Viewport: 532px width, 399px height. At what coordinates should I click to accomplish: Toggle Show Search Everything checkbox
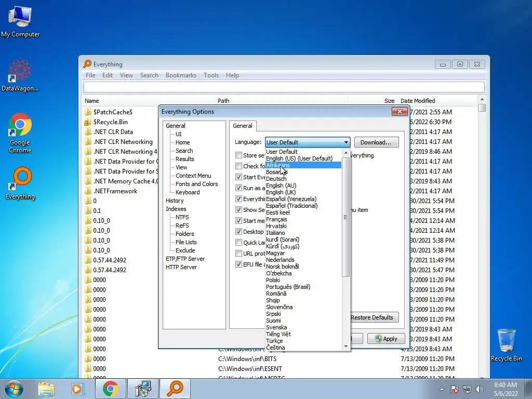pos(238,209)
